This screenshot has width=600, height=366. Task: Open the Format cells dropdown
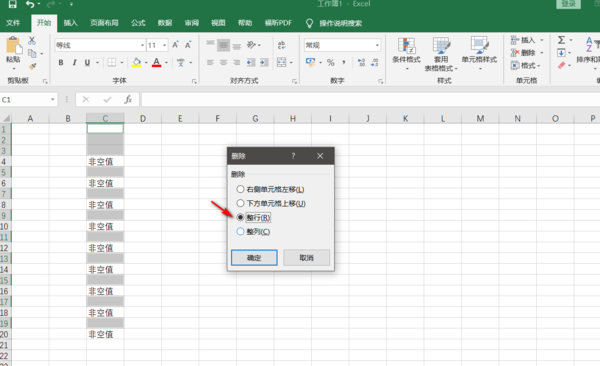[x=525, y=65]
